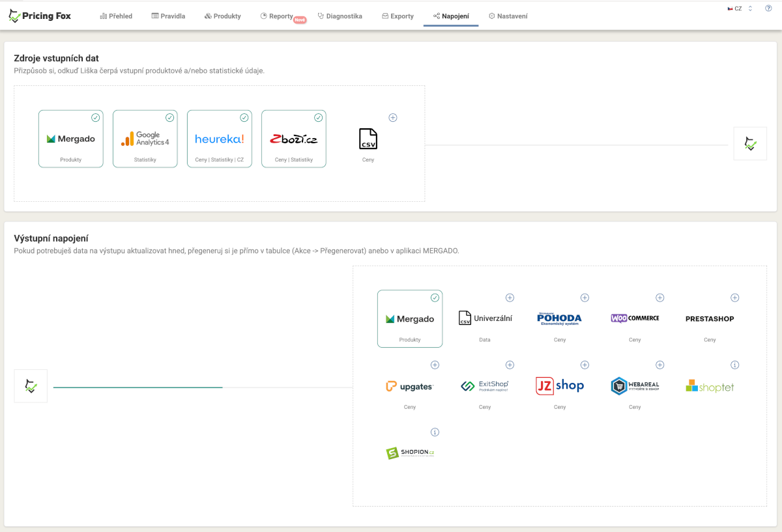Toggle checkmark on Mergado output connection
This screenshot has width=782, height=532.
(435, 298)
